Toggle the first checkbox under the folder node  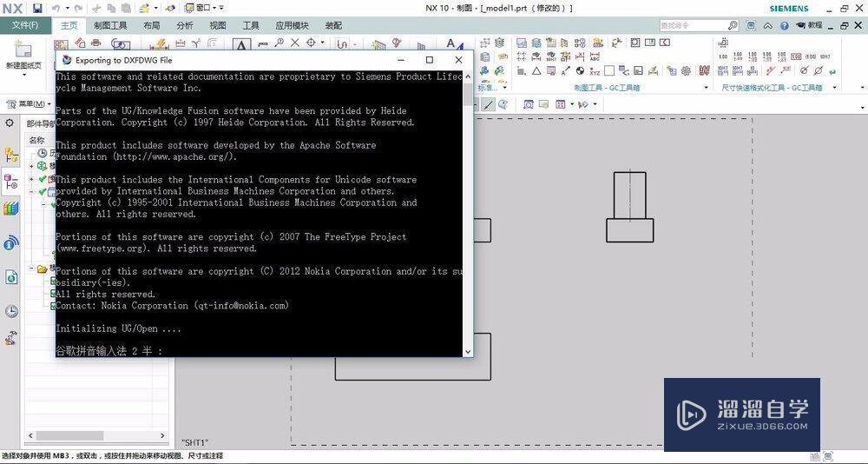(53, 281)
